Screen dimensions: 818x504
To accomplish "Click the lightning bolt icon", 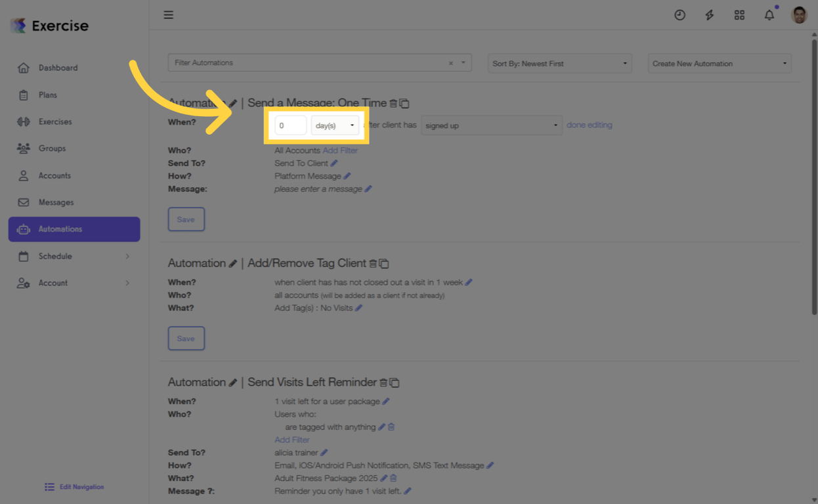I will click(x=710, y=14).
